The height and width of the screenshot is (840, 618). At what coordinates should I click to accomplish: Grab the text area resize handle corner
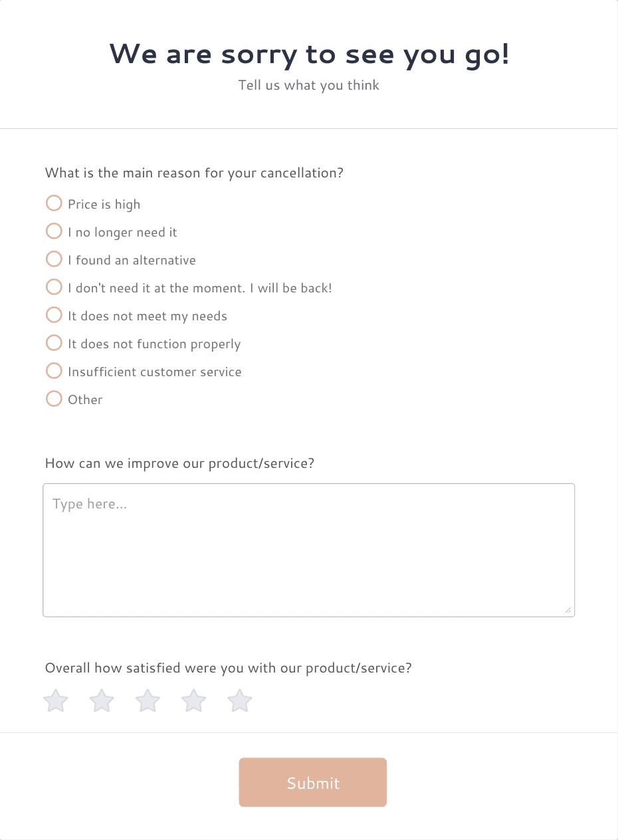click(x=568, y=610)
